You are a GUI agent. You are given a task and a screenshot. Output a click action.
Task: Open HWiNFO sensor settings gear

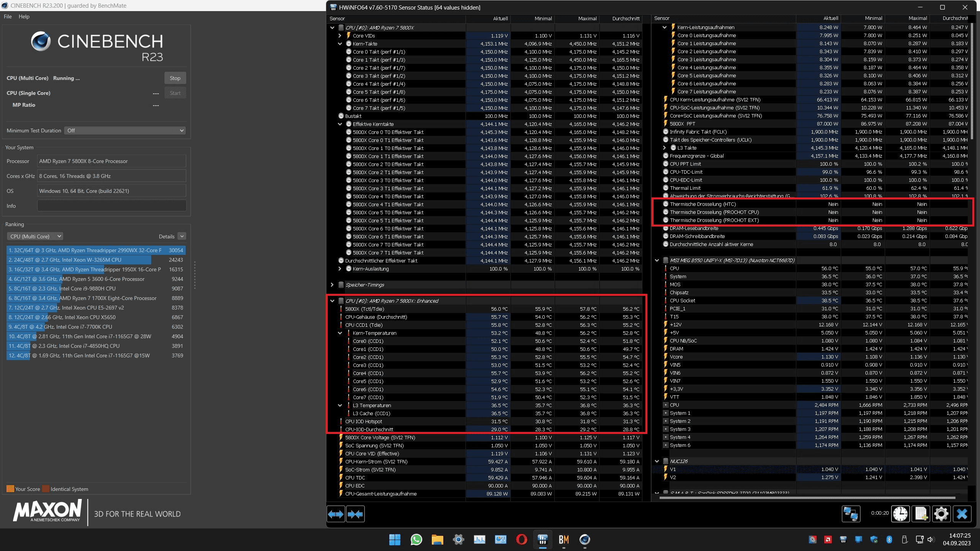(x=941, y=514)
